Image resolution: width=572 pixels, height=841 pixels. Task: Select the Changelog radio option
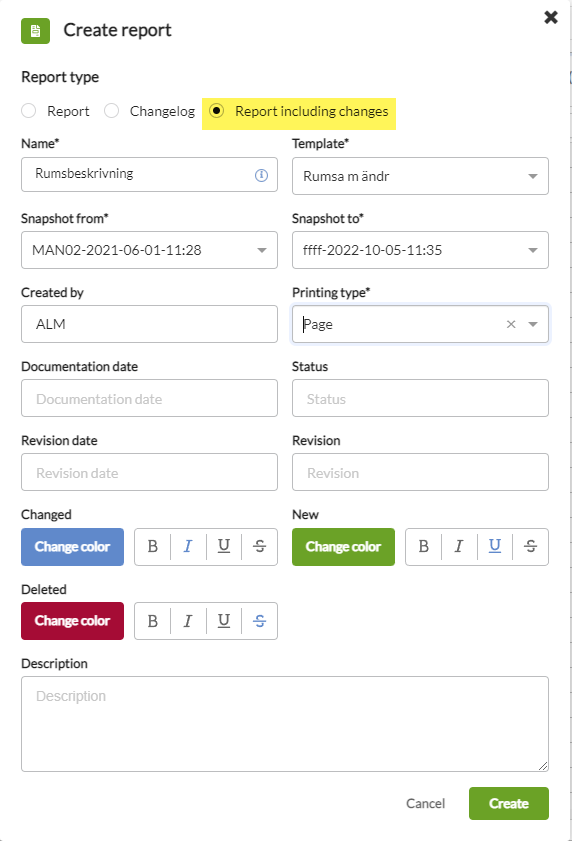tap(112, 111)
